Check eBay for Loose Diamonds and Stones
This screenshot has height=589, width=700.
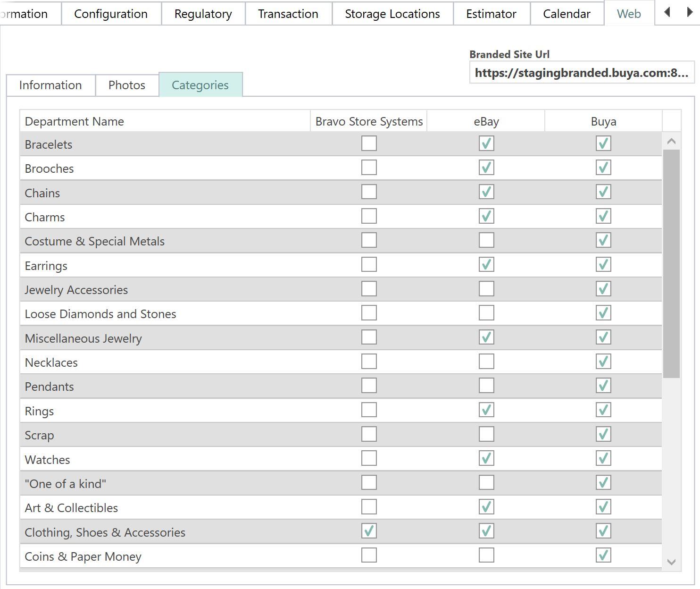pos(486,313)
